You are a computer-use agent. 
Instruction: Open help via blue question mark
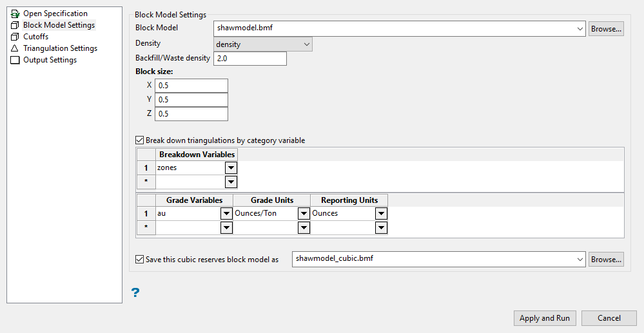click(135, 293)
